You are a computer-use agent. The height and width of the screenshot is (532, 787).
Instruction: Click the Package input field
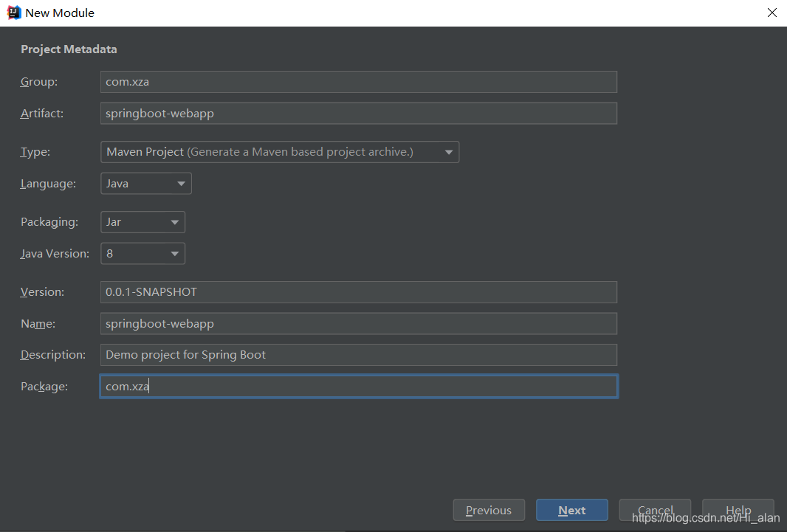pos(358,387)
